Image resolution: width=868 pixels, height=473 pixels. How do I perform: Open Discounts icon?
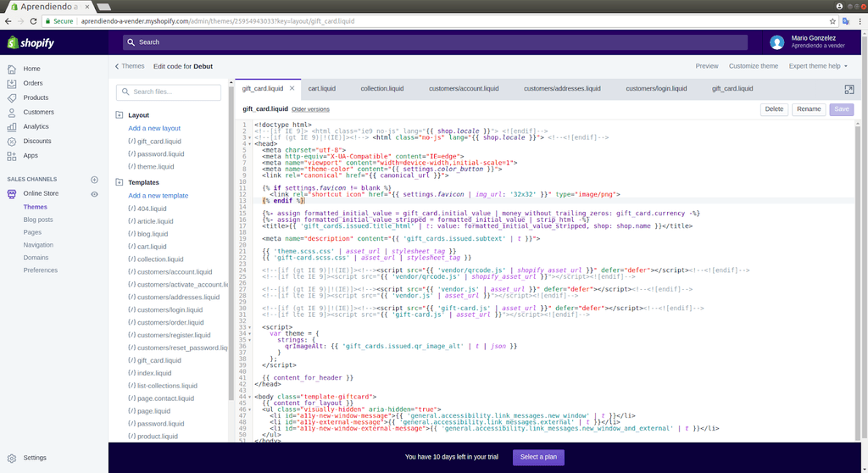click(x=12, y=142)
